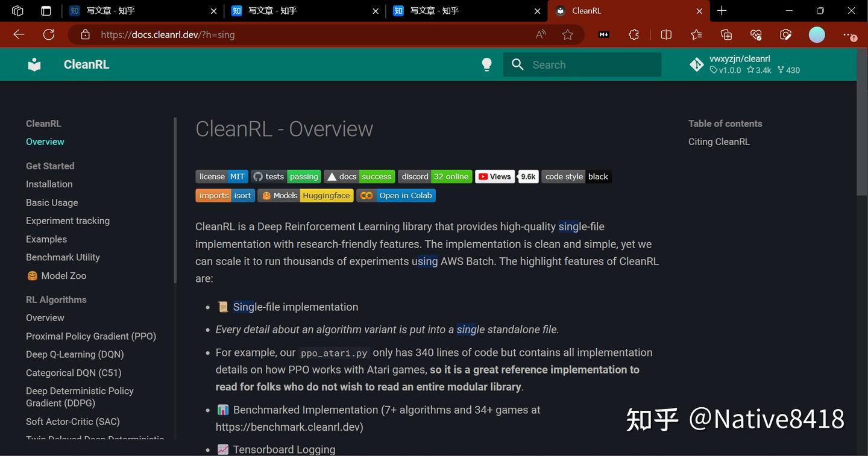The image size is (868, 456).
Task: Click the Huggingface Models badge
Action: [x=306, y=195]
